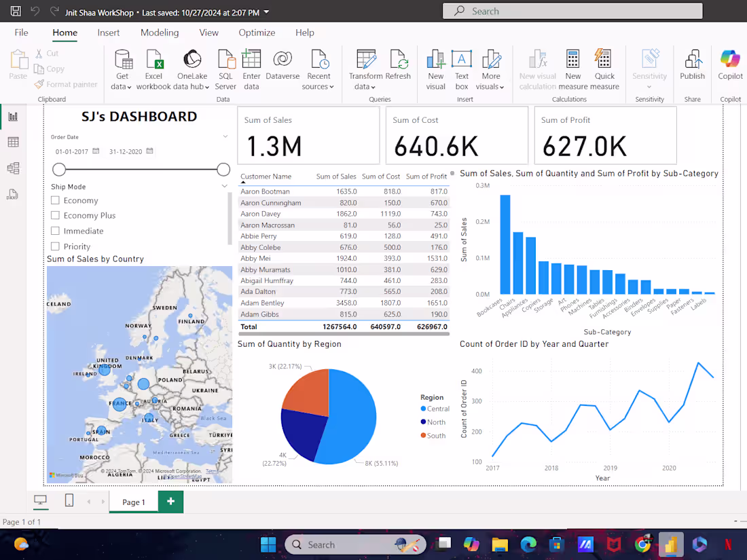Launch Copilot from the ribbon

click(x=729, y=67)
